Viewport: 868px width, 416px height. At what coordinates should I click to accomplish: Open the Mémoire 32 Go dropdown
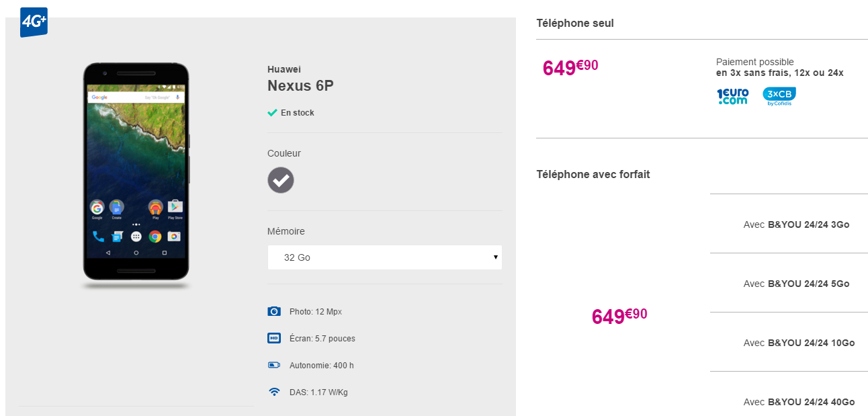(x=384, y=257)
